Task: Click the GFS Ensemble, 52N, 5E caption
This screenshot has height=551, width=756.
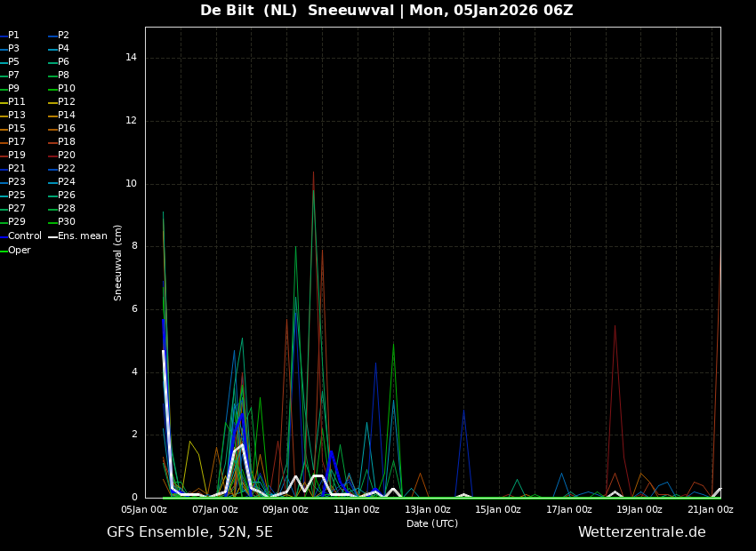Action: 189,532
